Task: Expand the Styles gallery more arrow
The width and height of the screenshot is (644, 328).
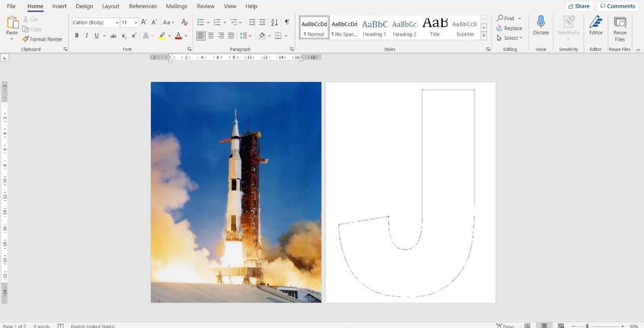Action: pos(484,36)
